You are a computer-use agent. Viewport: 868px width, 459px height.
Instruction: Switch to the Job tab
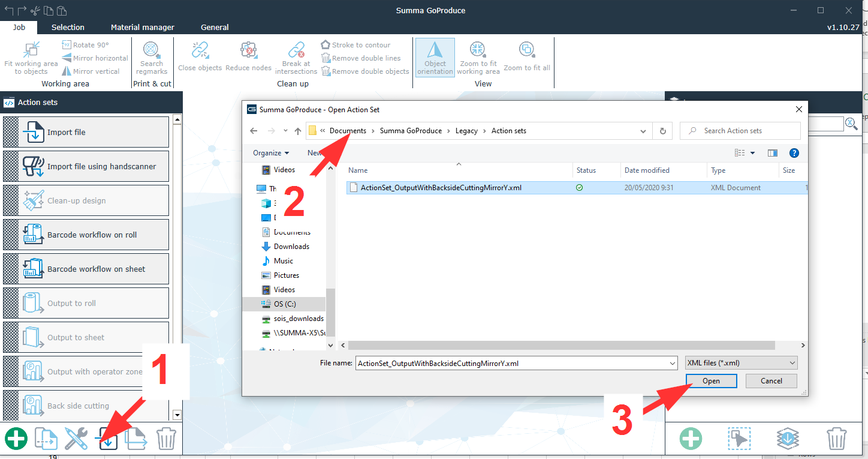click(19, 27)
